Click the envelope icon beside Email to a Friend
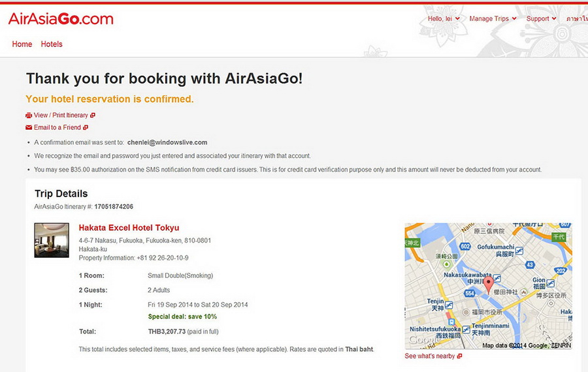This screenshot has width=588, height=372. tap(29, 128)
